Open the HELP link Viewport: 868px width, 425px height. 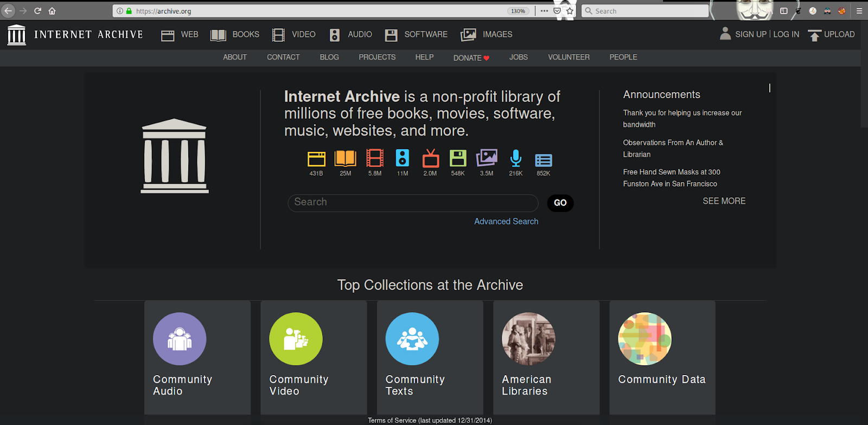click(424, 57)
